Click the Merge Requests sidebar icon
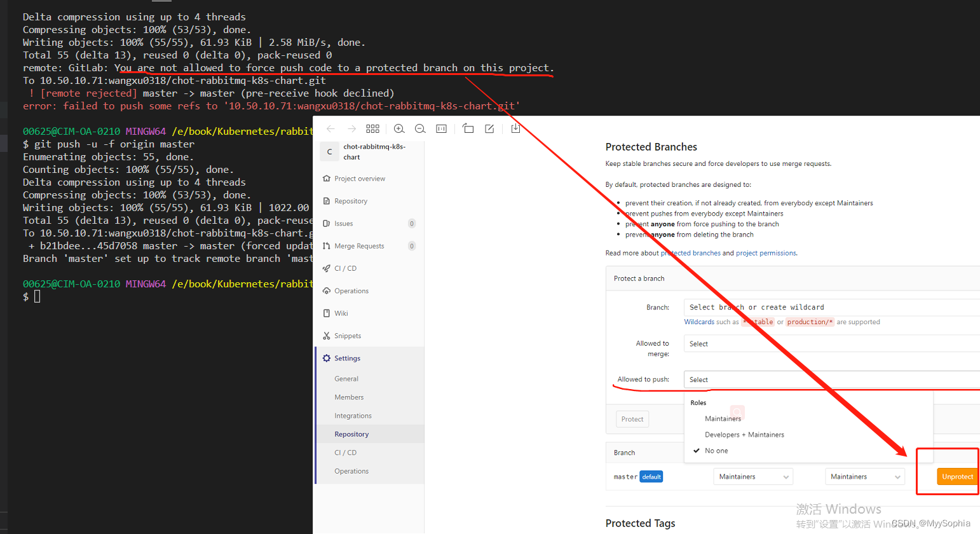This screenshot has width=980, height=534. (327, 246)
